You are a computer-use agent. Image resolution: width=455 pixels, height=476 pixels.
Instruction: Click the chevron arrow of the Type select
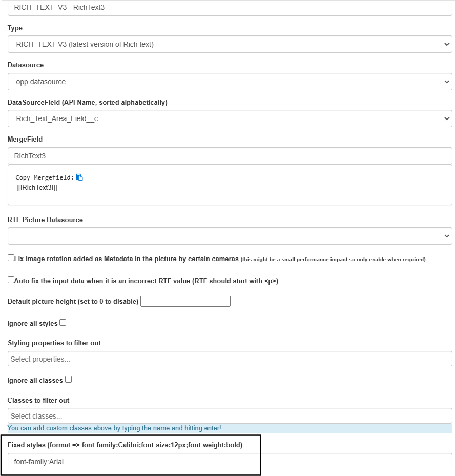[446, 44]
